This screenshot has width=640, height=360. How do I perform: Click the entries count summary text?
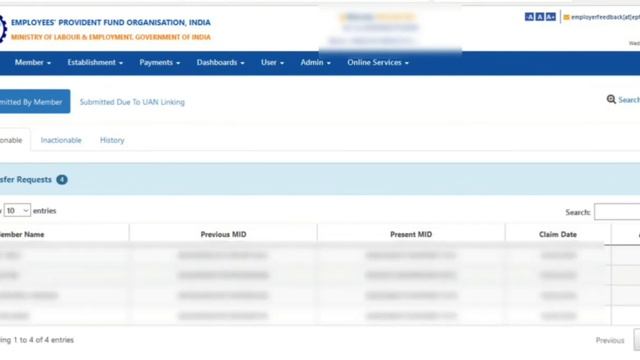tap(37, 340)
